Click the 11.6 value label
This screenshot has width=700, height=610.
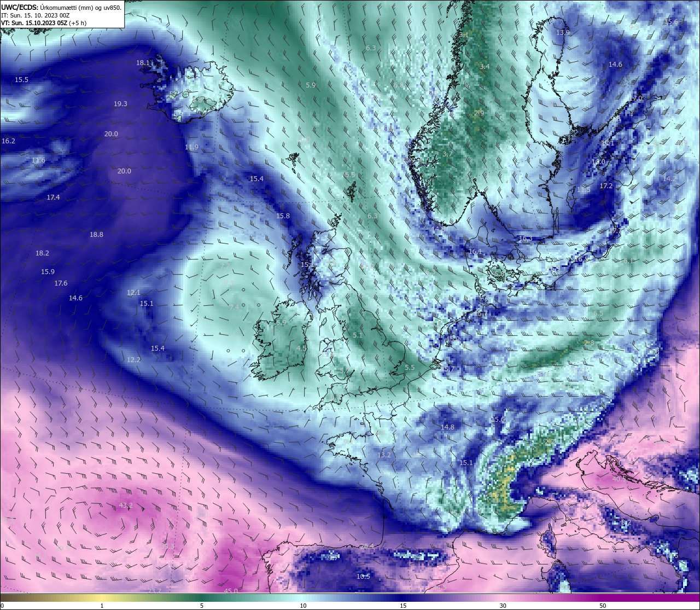pyautogui.click(x=38, y=160)
